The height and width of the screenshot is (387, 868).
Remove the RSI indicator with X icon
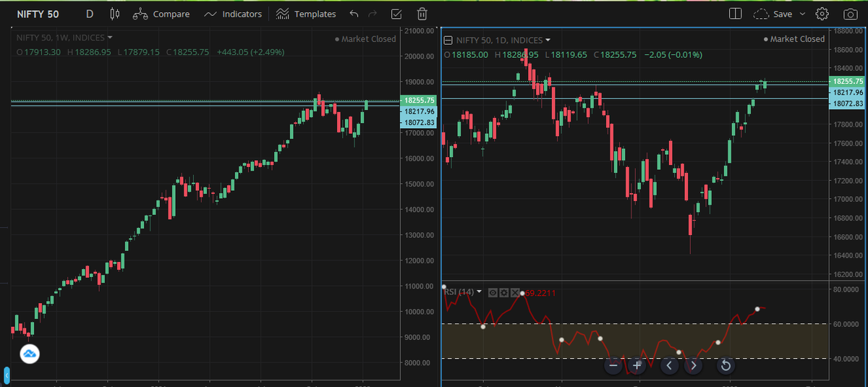pyautogui.click(x=516, y=292)
